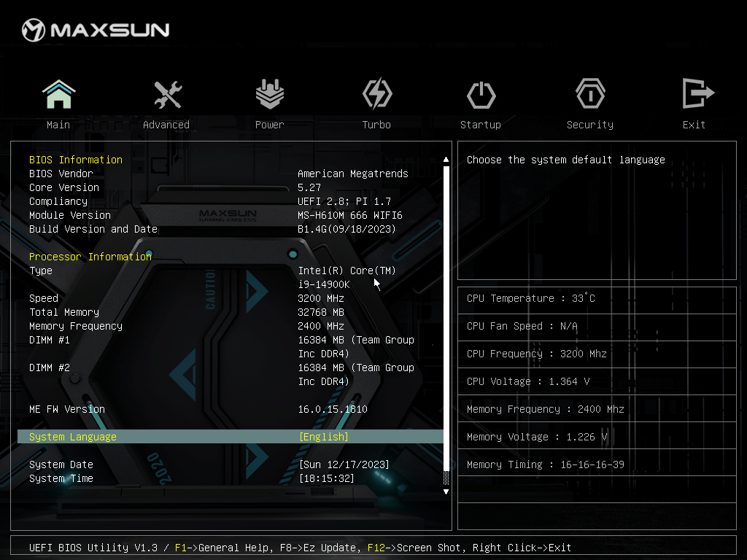
Task: Open Security shield icon
Action: coord(590,94)
